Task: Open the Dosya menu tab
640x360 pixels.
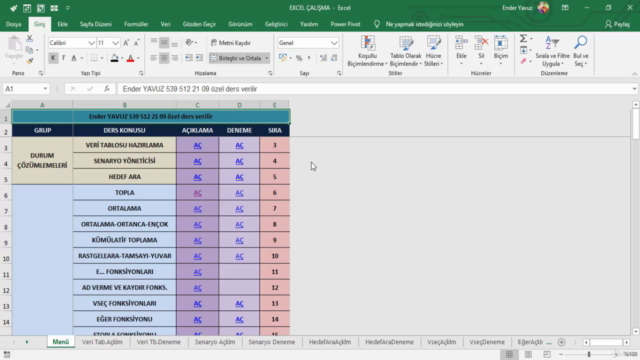Action: 13,24
